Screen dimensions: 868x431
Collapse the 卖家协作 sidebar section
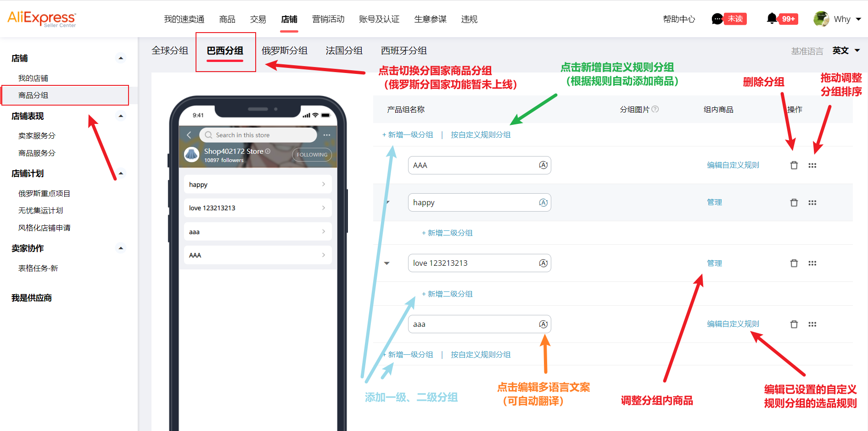pyautogui.click(x=121, y=248)
